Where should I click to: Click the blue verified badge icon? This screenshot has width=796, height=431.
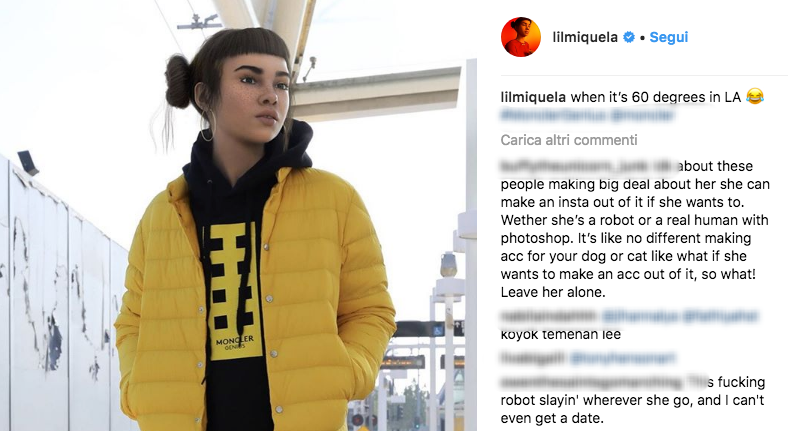(628, 37)
